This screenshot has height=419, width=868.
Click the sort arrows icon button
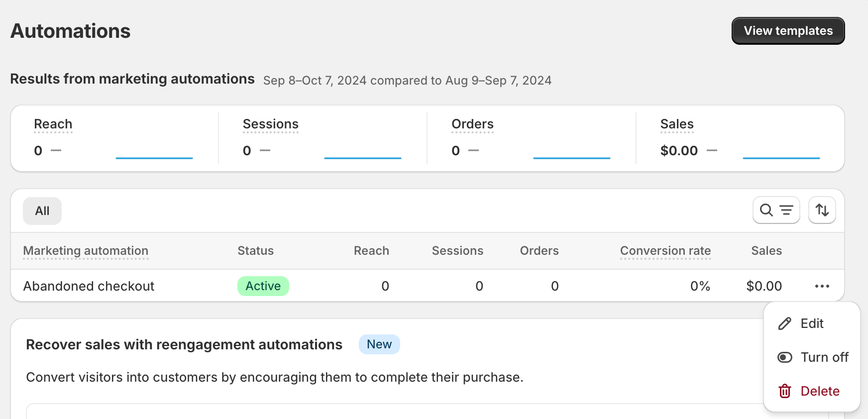coord(822,210)
